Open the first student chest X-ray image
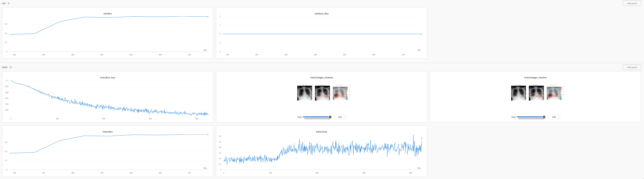Viewport: 644px width, 179px height. click(x=304, y=93)
